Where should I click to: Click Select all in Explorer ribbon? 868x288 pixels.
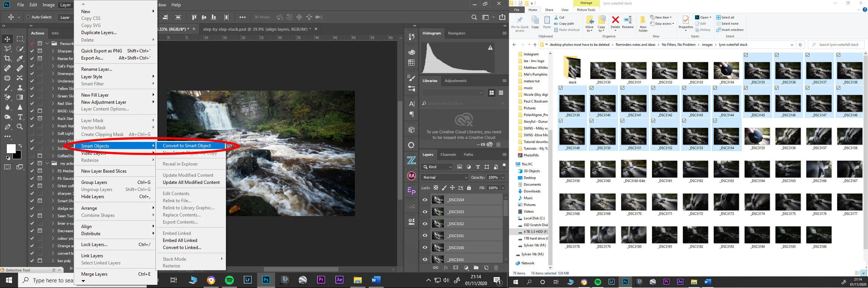(x=725, y=18)
